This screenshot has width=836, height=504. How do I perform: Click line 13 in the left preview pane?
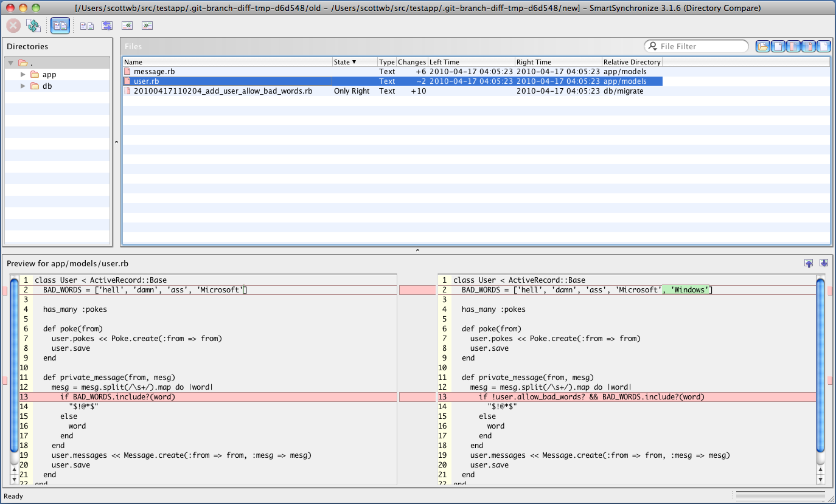point(208,397)
